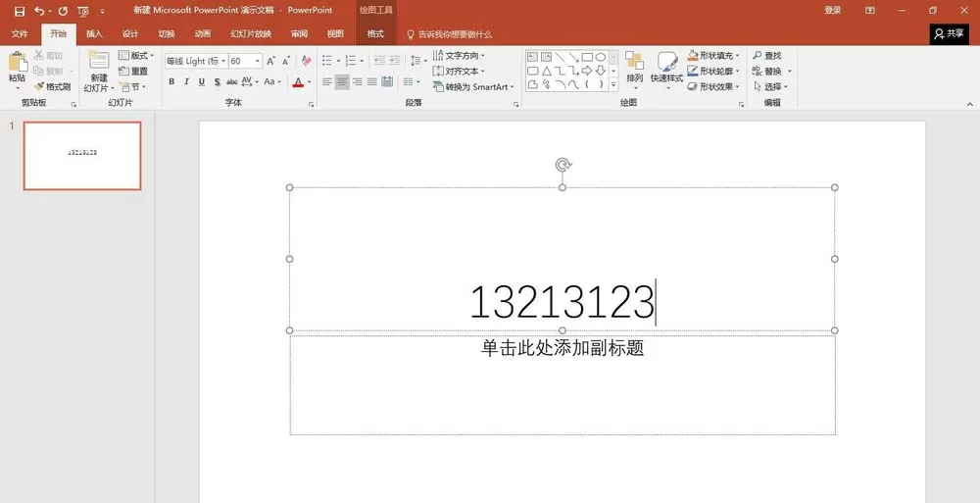This screenshot has height=503, width=980.
Task: Select the rectangle shape in shapes gallery
Action: (x=587, y=57)
